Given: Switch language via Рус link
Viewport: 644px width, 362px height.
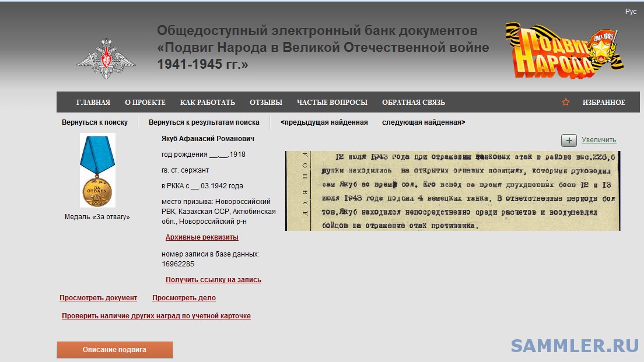Looking at the screenshot, I should [x=631, y=12].
